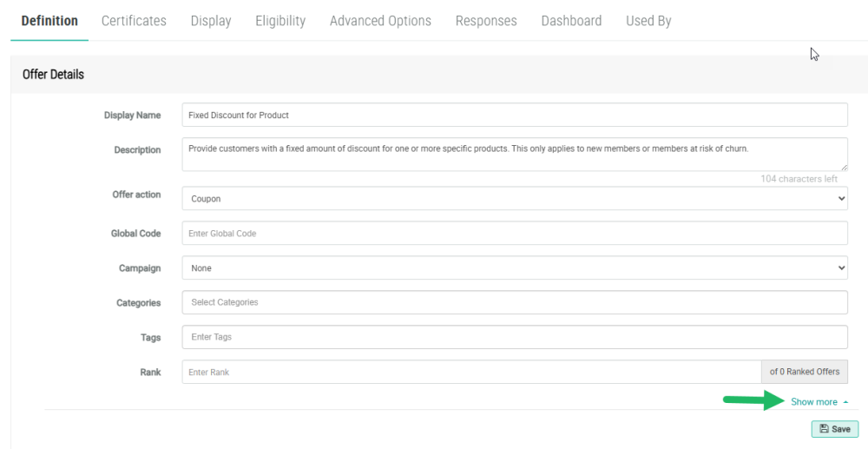The image size is (868, 449).
Task: Switch to the Certificates tab
Action: [x=134, y=21]
